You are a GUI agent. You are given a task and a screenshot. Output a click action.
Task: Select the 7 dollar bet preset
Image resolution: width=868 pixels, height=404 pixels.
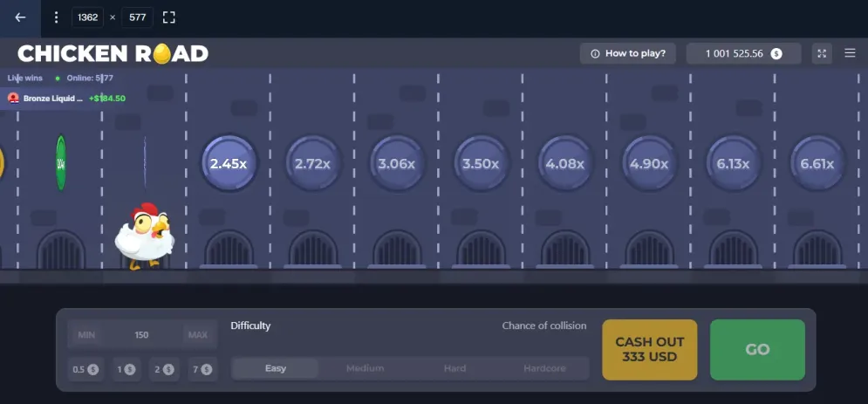(x=202, y=369)
